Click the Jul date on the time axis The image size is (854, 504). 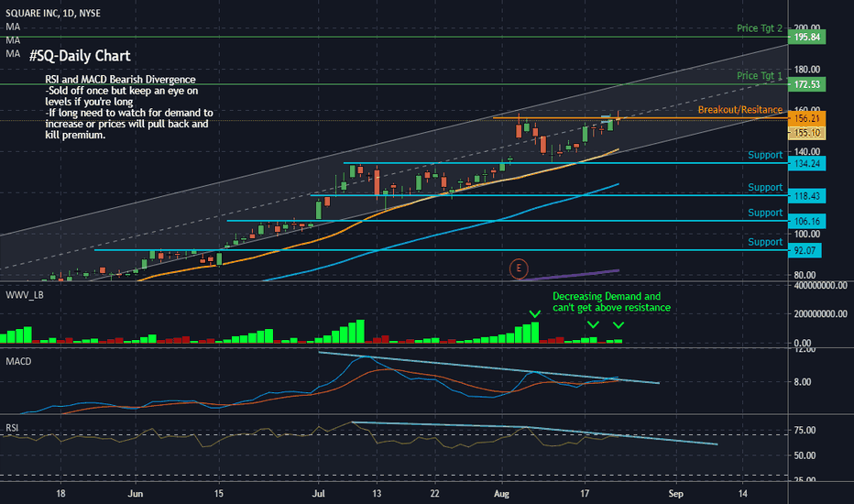click(x=319, y=494)
